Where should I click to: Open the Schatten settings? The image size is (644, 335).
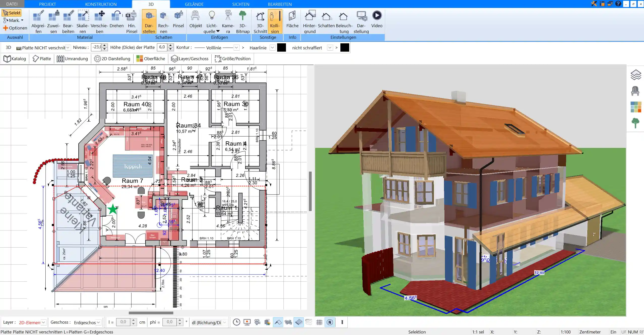(x=326, y=20)
